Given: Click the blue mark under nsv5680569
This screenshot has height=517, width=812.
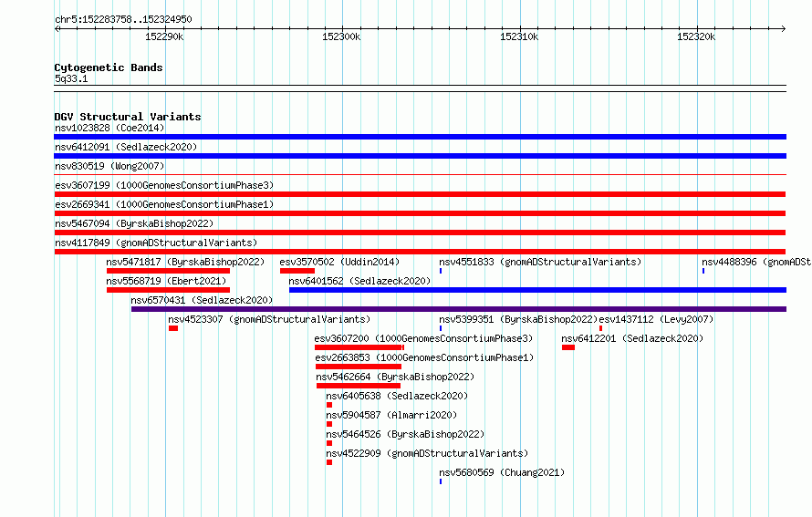Looking at the screenshot, I should click(x=441, y=481).
